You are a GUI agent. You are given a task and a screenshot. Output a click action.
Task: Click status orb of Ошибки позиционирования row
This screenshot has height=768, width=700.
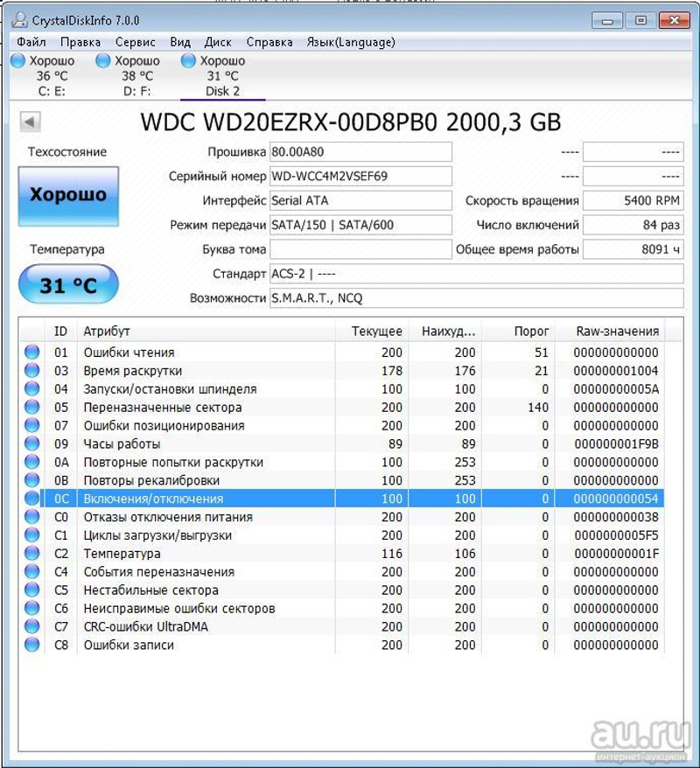[32, 425]
